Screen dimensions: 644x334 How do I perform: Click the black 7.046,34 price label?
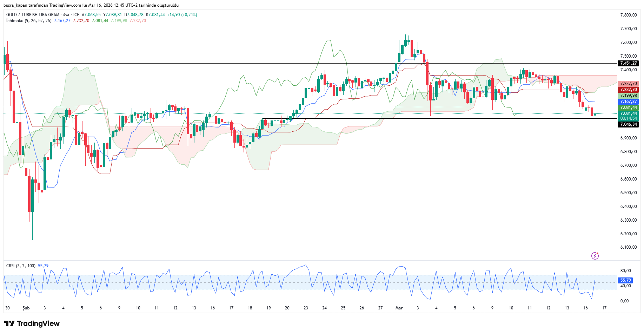(628, 124)
